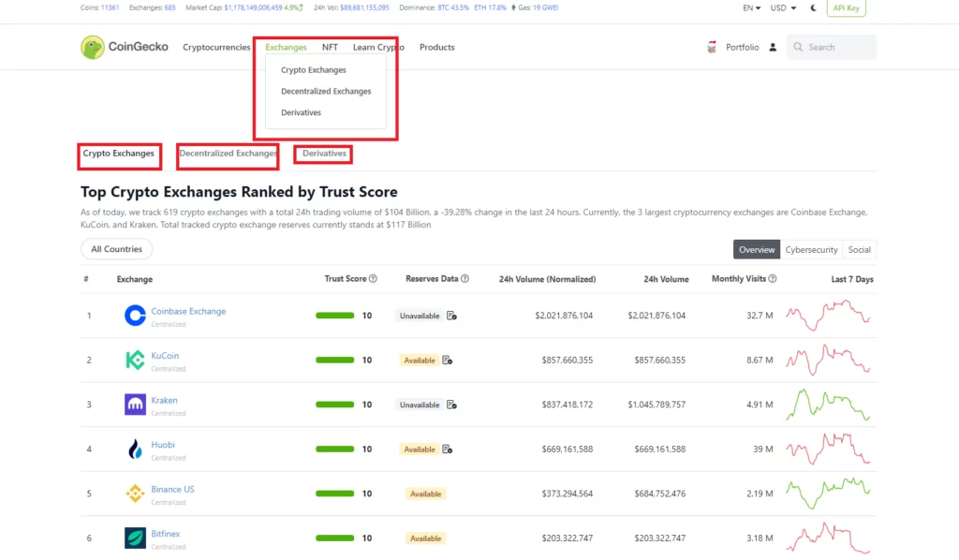Open the Trust Score help tooltip icon
Screen dimensions: 959x560
pyautogui.click(x=374, y=279)
